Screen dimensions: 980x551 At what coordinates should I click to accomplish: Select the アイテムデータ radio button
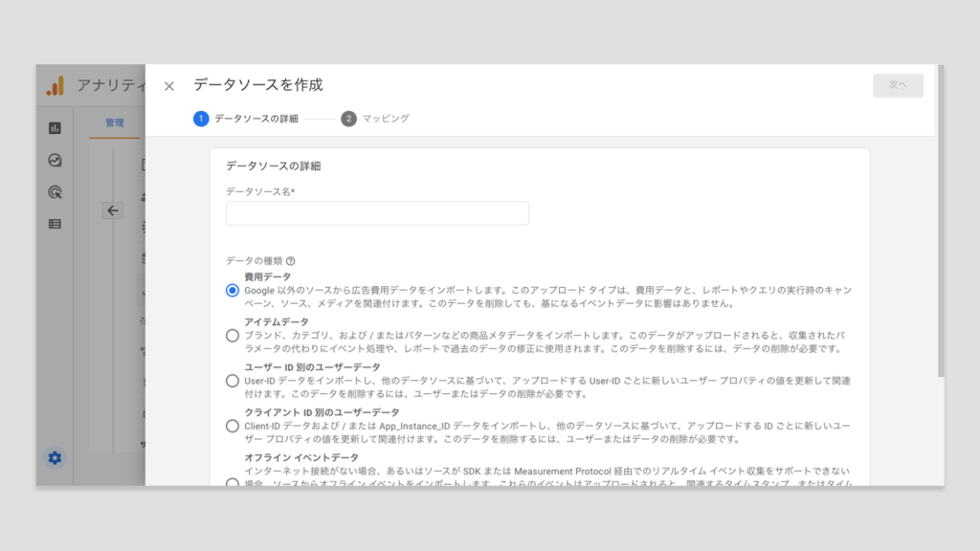point(233,335)
